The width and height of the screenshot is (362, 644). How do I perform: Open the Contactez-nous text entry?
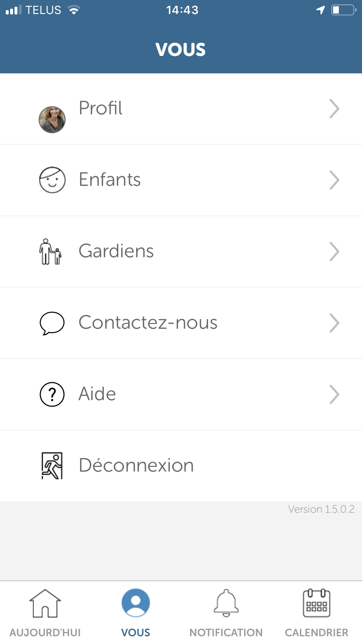[148, 322]
